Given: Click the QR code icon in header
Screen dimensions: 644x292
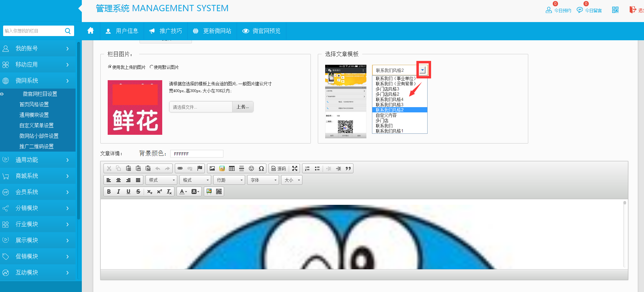Looking at the screenshot, I should click(615, 10).
